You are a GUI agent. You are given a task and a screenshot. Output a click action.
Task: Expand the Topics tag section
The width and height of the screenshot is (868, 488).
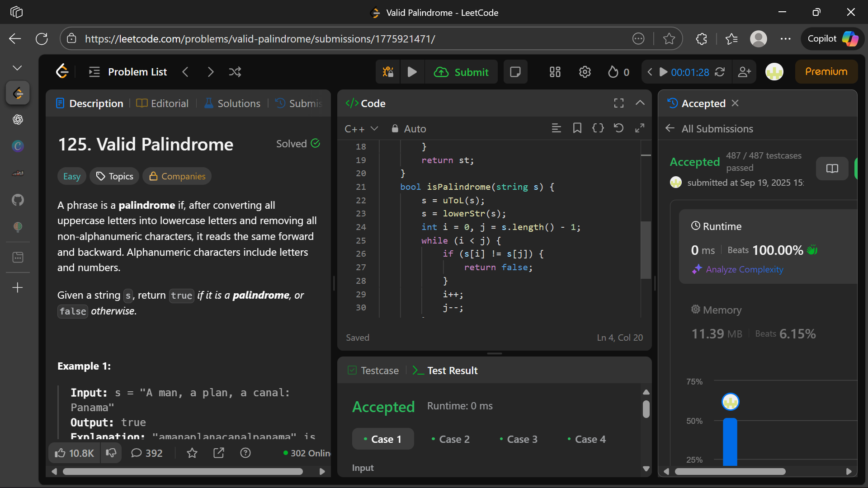coord(115,176)
